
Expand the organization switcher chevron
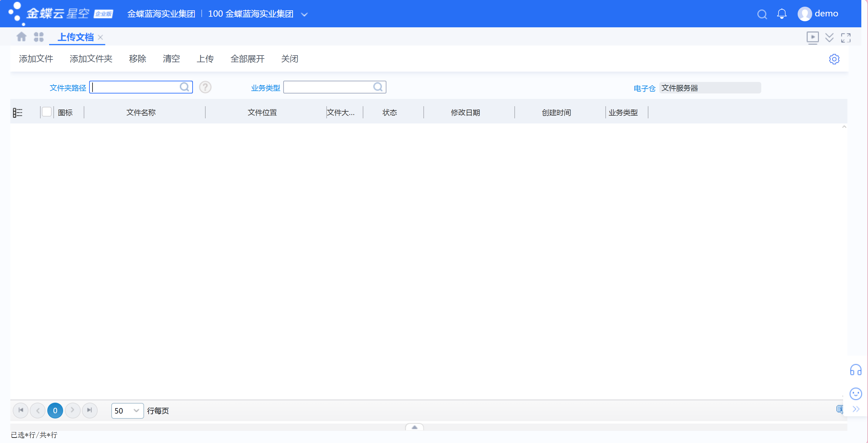[304, 15]
